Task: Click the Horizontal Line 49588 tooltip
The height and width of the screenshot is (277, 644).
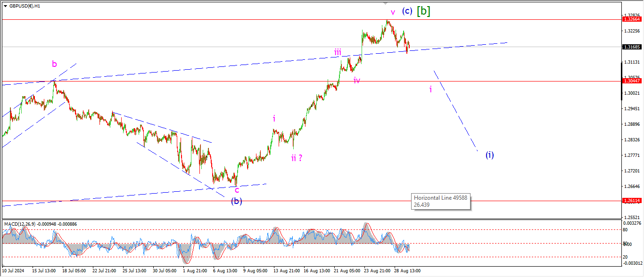Action: tap(441, 201)
